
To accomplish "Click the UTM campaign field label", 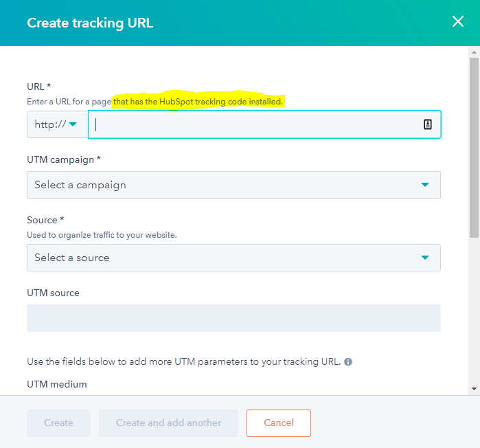I will (63, 159).
